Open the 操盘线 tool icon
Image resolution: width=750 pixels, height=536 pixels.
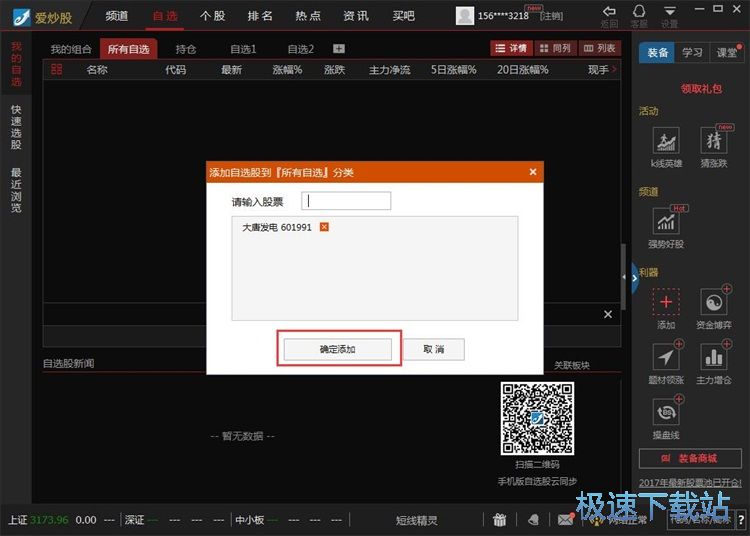coord(666,412)
